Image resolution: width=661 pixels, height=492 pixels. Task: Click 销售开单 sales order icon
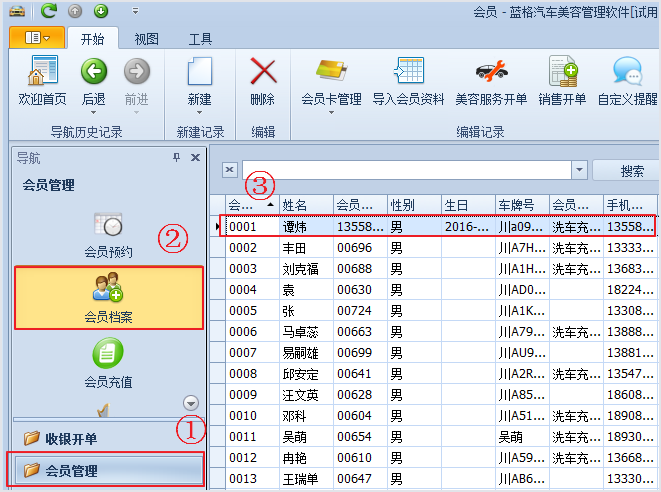(x=562, y=72)
